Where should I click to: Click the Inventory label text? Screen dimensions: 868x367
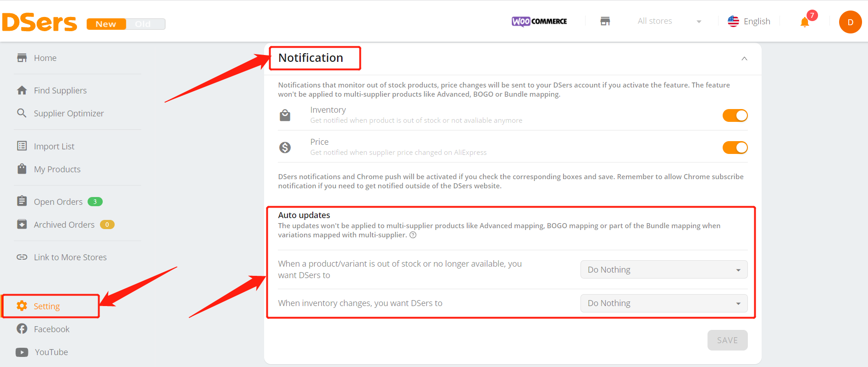tap(328, 110)
